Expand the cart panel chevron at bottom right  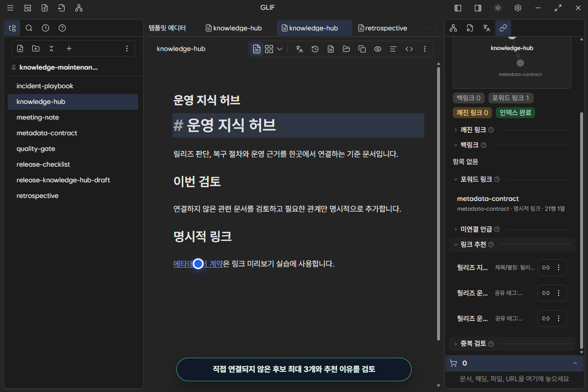[575, 363]
